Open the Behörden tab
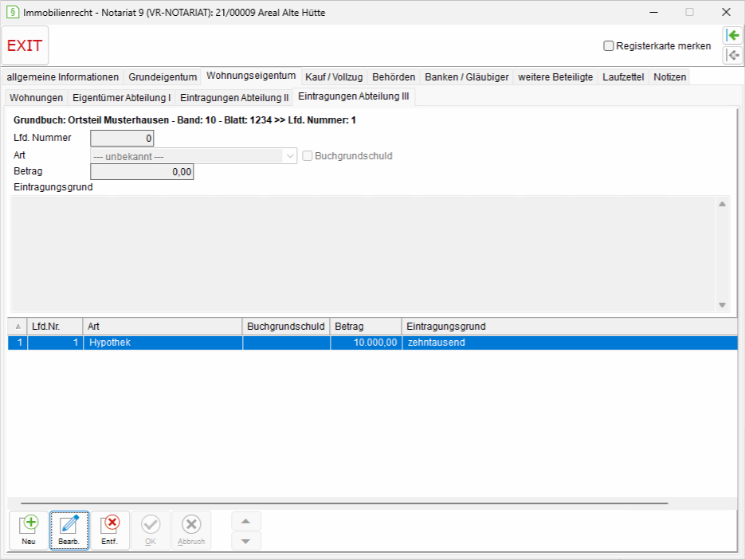The width and height of the screenshot is (745, 560). 394,77
